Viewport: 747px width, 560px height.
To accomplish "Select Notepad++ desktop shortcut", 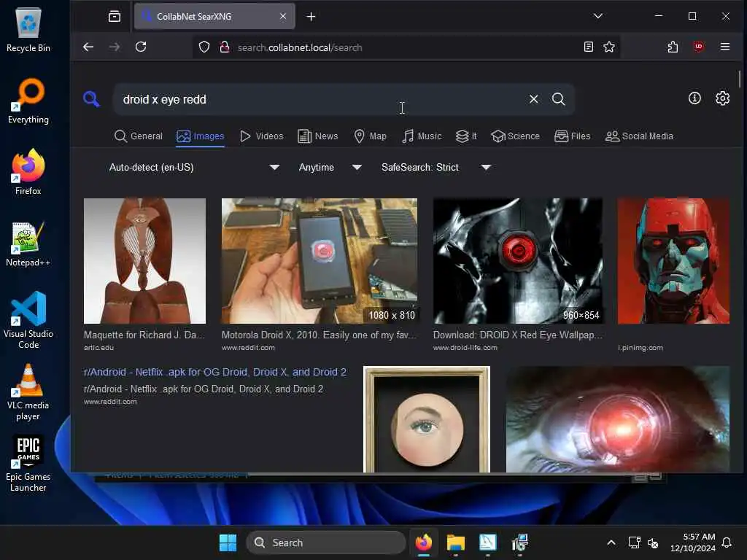I will 28,244.
